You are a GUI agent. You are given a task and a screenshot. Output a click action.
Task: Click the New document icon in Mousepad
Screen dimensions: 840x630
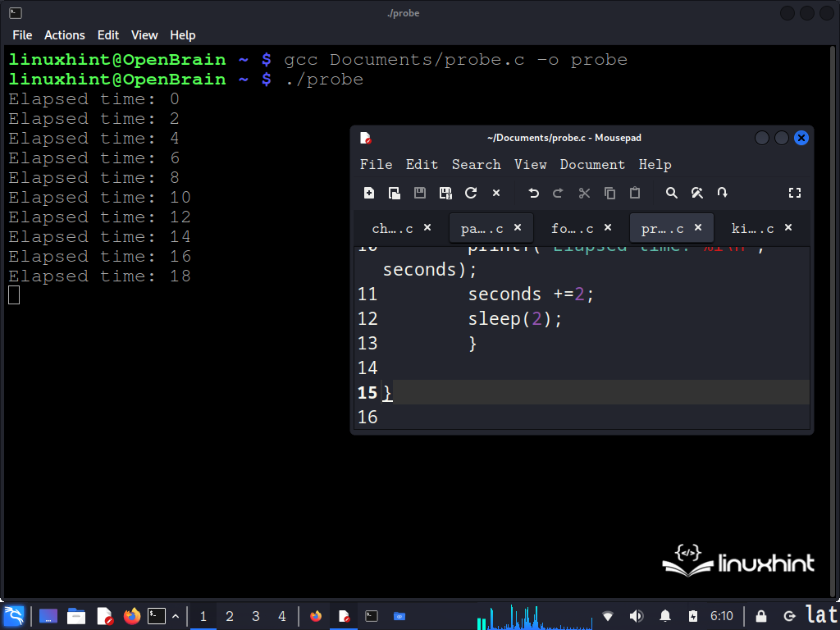tap(369, 194)
